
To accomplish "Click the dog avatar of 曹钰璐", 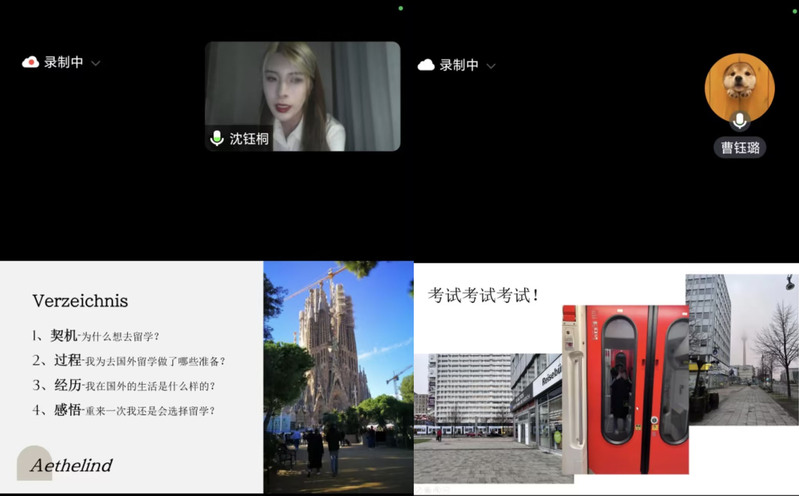I will [x=740, y=84].
